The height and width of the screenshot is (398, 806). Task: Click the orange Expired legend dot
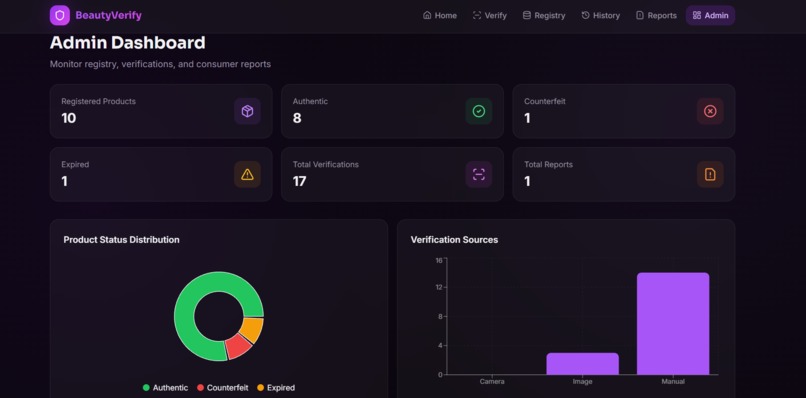(261, 388)
